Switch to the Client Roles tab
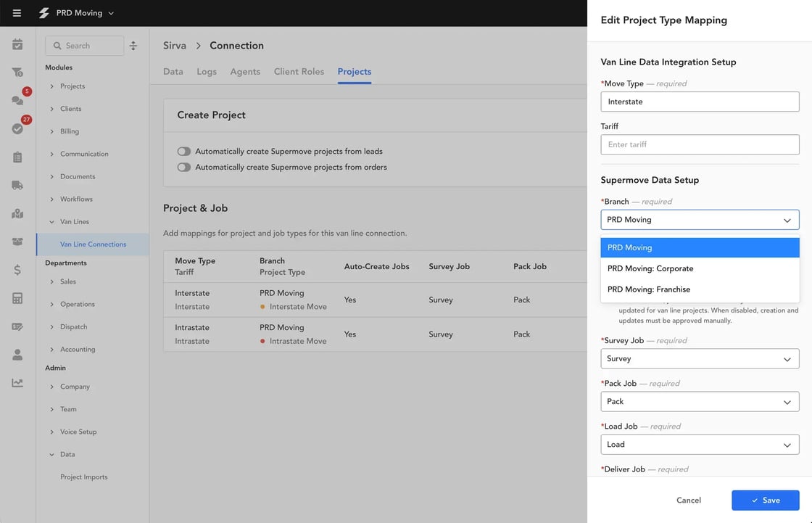 (x=299, y=72)
